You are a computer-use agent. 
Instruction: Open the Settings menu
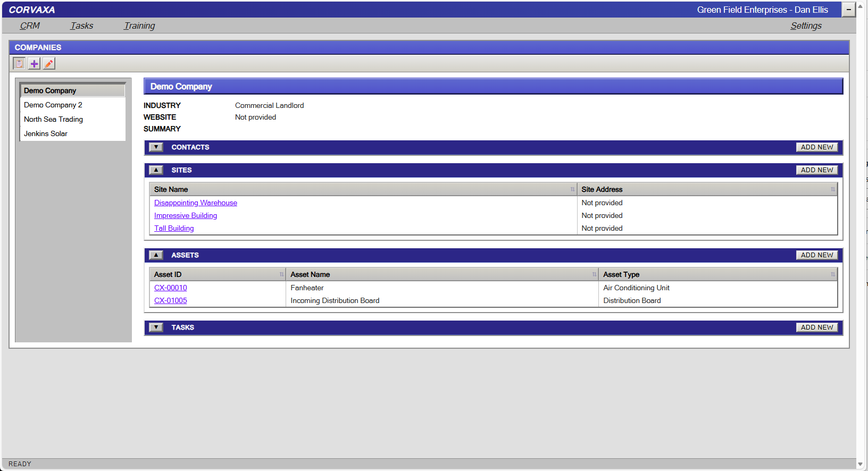(806, 26)
